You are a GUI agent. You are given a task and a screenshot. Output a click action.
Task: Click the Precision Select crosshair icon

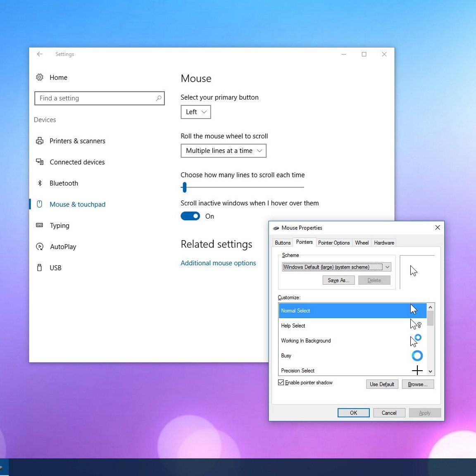pos(417,370)
